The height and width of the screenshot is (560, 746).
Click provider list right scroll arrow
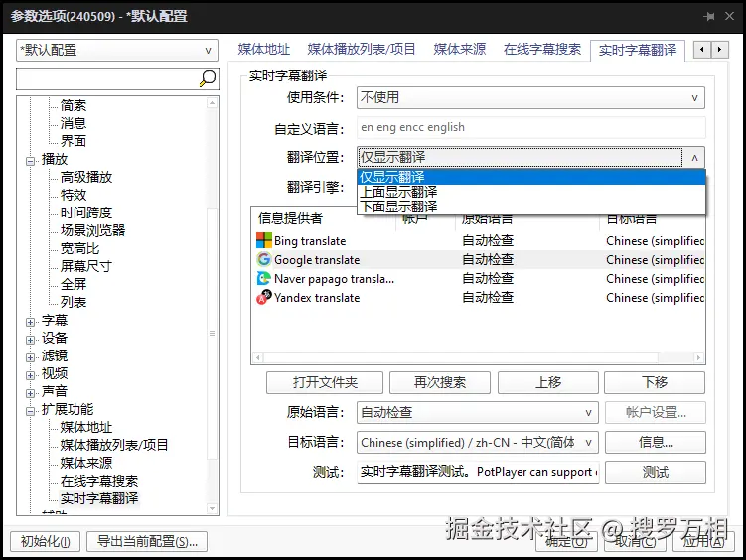698,357
